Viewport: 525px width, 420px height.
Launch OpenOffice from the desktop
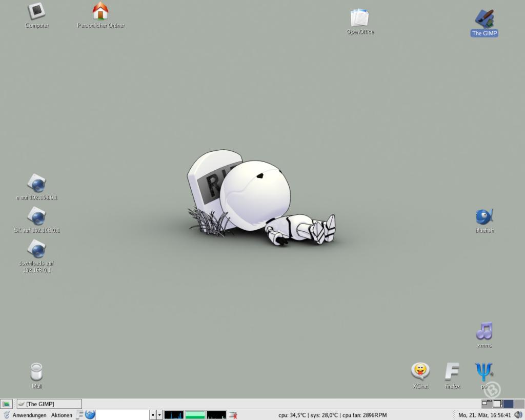pos(359,18)
